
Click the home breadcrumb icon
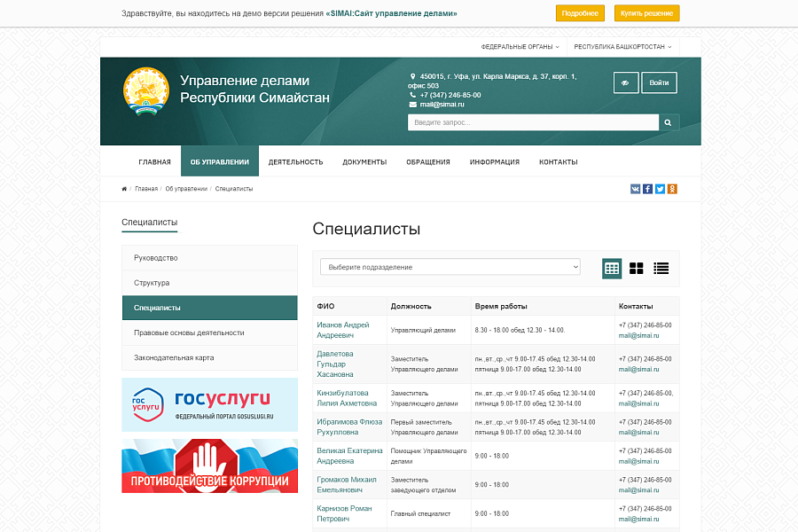123,188
